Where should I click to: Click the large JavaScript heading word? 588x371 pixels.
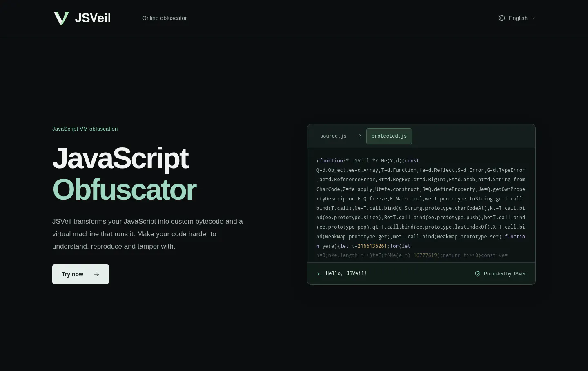pos(120,158)
